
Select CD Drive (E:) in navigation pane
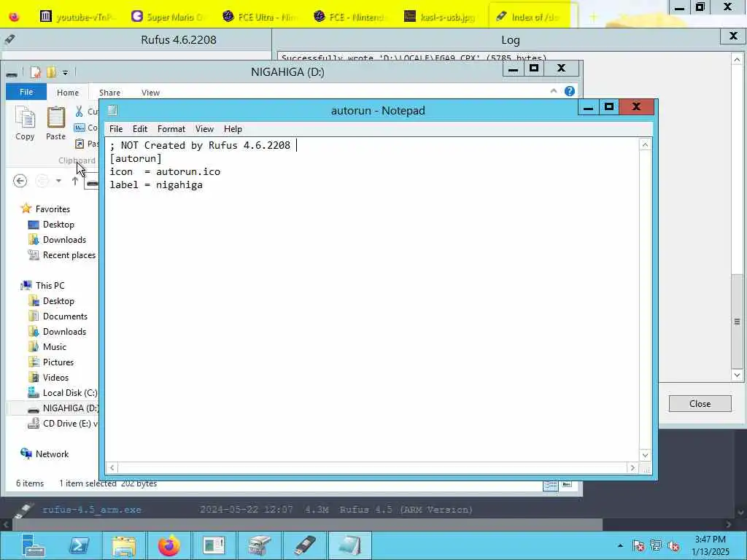[x=69, y=424]
